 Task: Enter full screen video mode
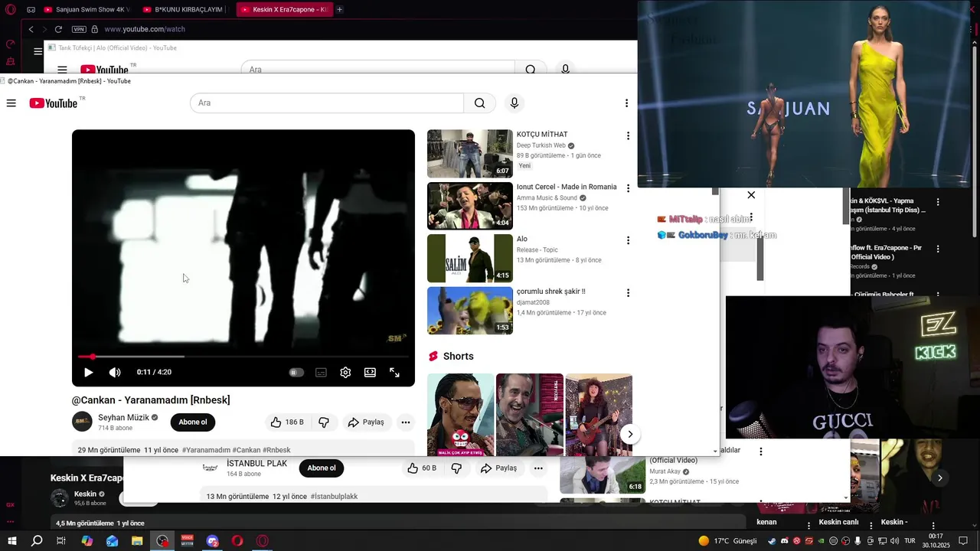tap(394, 373)
